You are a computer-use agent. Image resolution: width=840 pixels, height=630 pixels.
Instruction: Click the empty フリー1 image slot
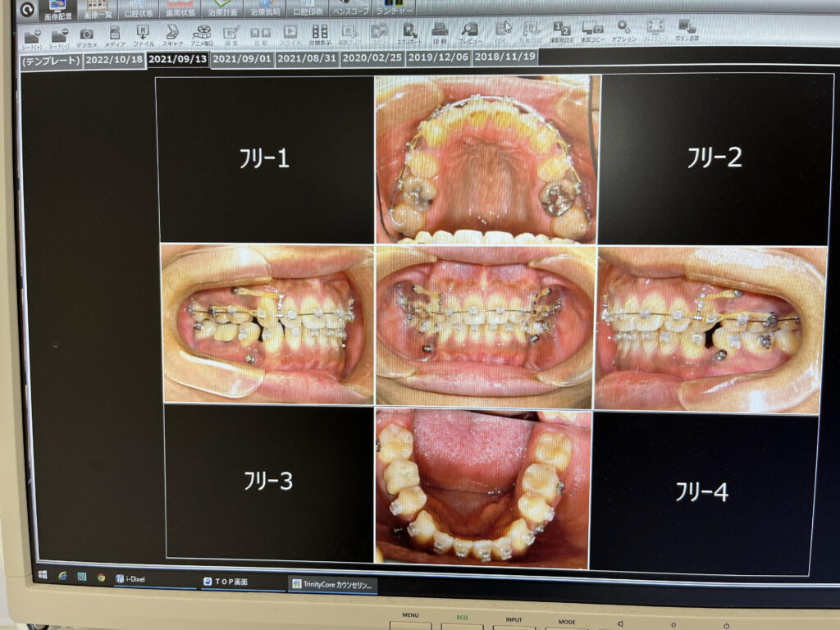point(264,158)
